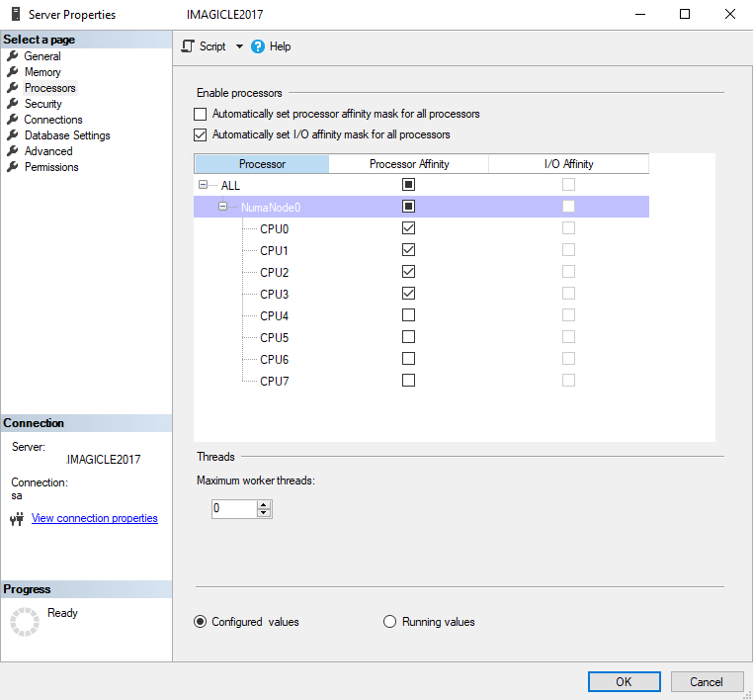This screenshot has height=700, width=753.
Task: Switch to the Permissions page
Action: (51, 167)
